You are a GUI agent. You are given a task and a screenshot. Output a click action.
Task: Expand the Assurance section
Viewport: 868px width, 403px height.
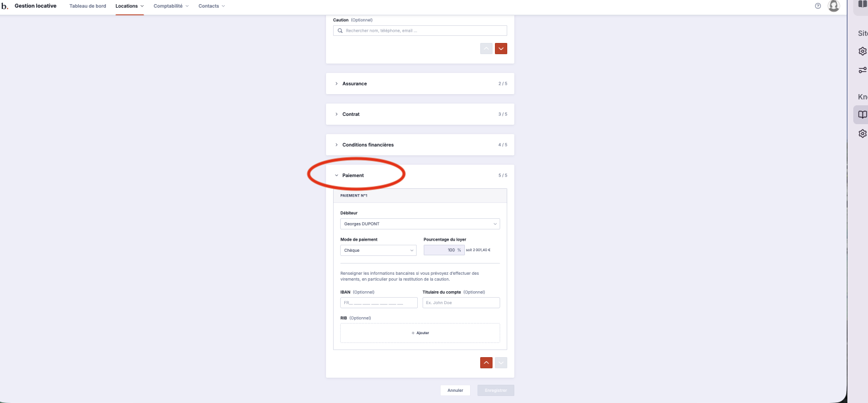tap(354, 84)
